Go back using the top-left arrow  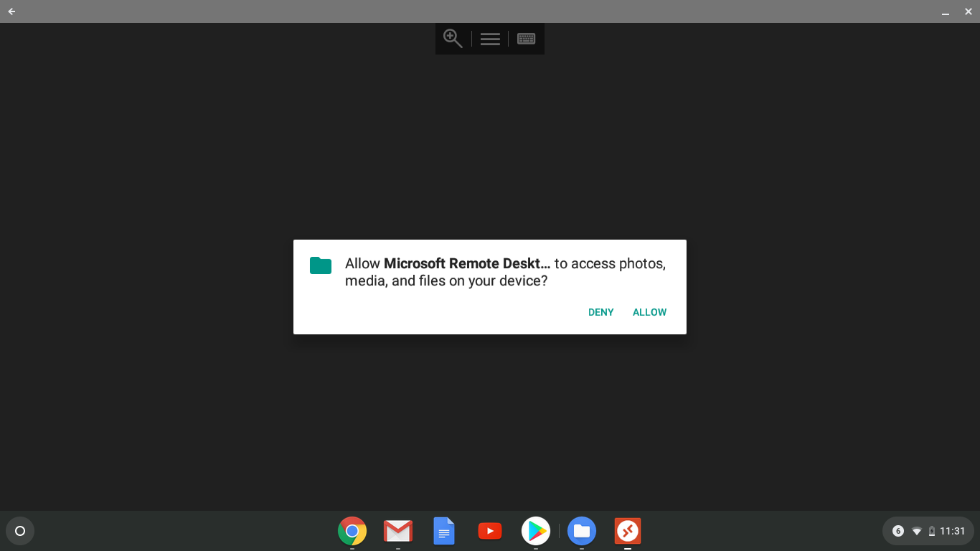[11, 11]
